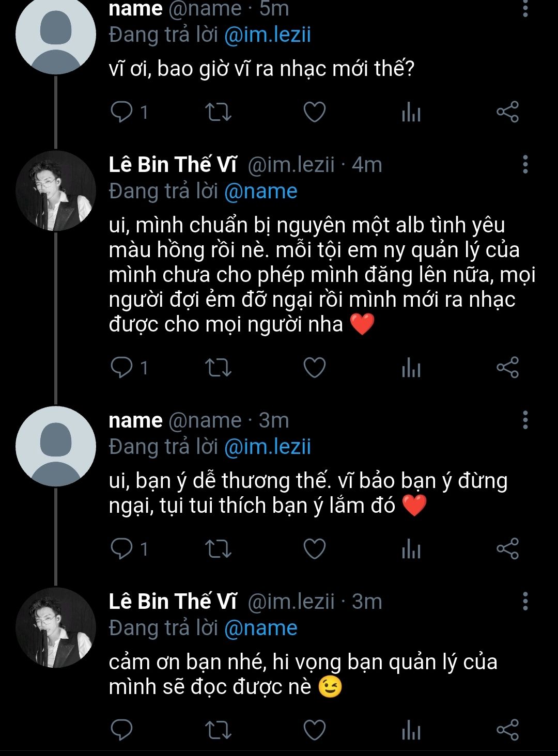
Task: Open more options on Lê Bin Thế Vĩ's 4m tweet
Action: (x=525, y=164)
